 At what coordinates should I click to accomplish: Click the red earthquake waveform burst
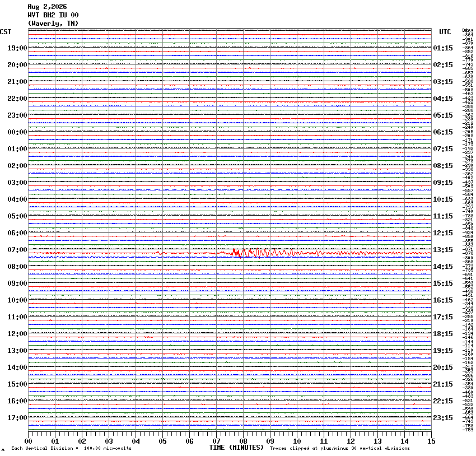pyautogui.click(x=276, y=253)
